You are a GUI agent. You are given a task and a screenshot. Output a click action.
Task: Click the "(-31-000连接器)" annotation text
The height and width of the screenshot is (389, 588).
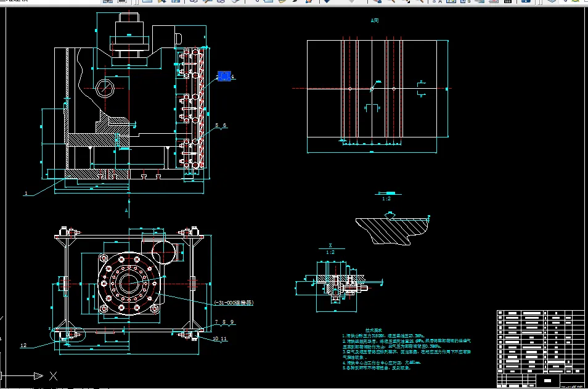[234, 302]
